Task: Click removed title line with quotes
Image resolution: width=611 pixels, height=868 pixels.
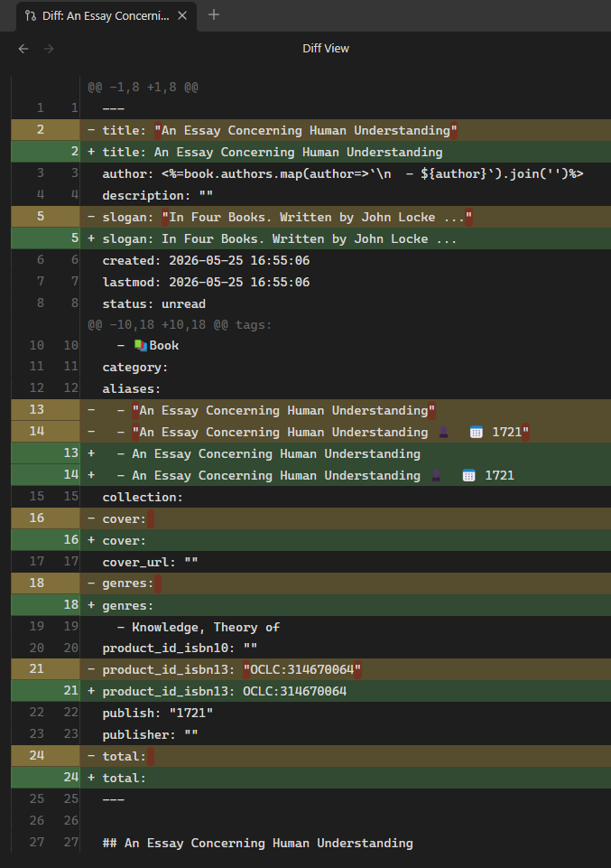Action: [x=310, y=130]
